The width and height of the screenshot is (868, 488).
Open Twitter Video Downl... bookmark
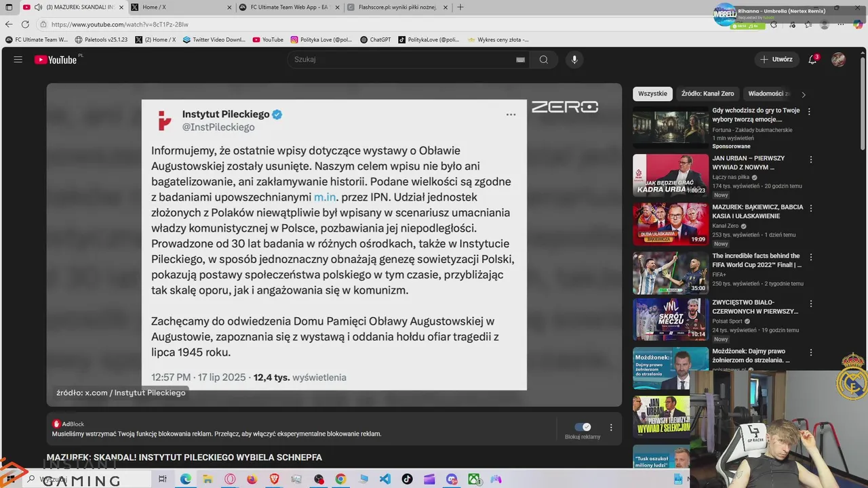(x=214, y=39)
